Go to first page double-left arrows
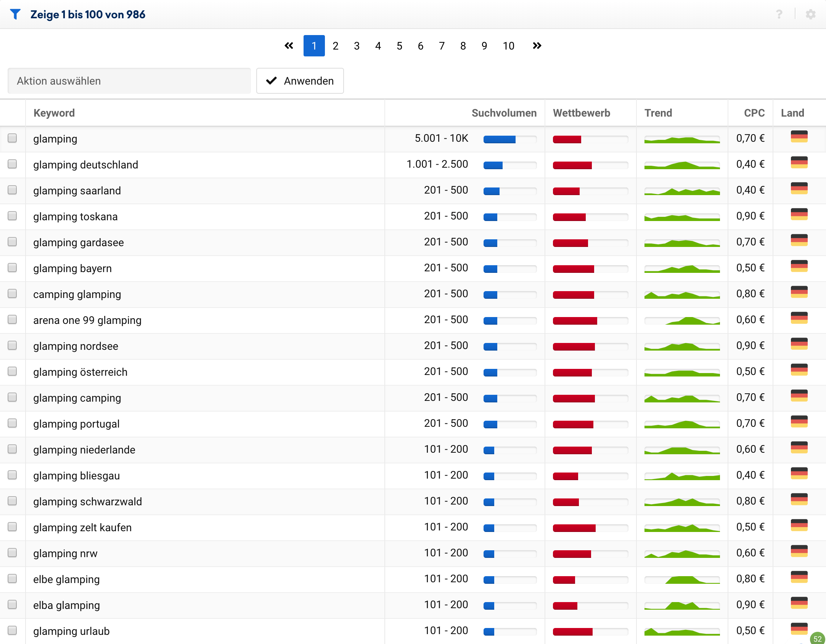This screenshot has width=826, height=644. (x=289, y=46)
